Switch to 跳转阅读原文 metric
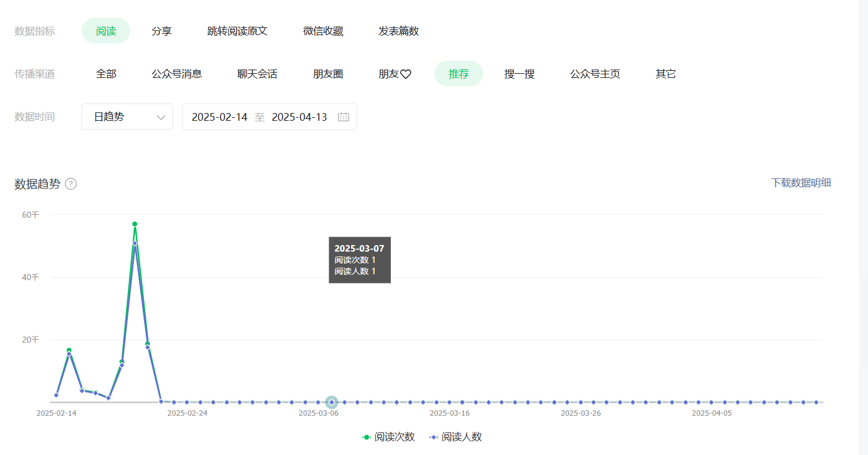 237,31
